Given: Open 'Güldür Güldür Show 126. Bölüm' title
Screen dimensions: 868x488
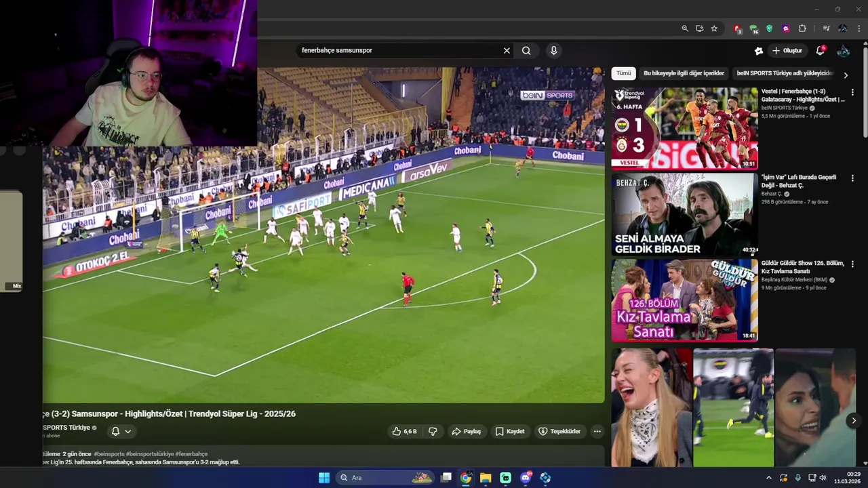Looking at the screenshot, I should click(803, 267).
